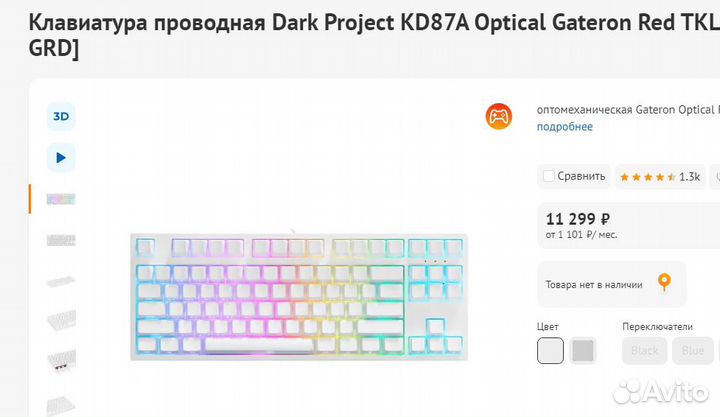The height and width of the screenshot is (417, 720).
Task: Click the orange map pin icon
Action: [663, 283]
